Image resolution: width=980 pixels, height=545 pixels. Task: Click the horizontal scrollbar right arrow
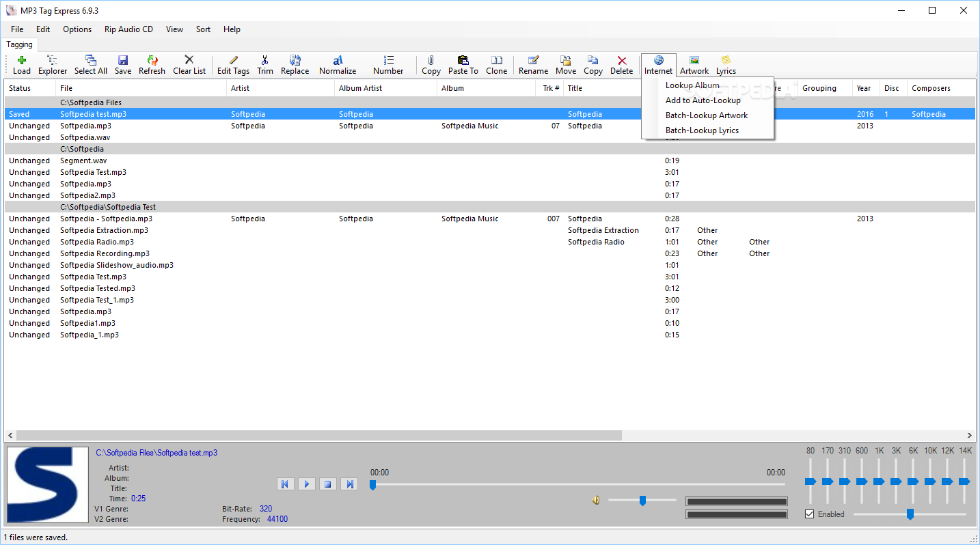[970, 435]
